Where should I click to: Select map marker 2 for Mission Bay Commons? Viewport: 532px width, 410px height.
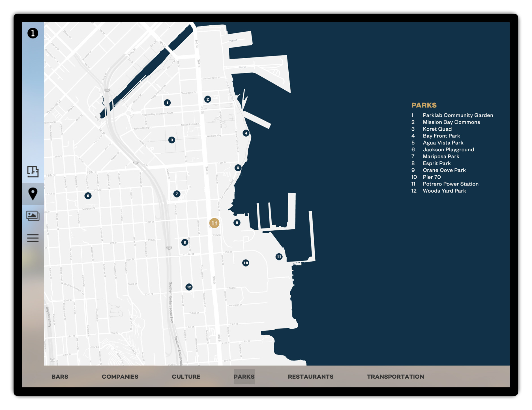coord(208,99)
